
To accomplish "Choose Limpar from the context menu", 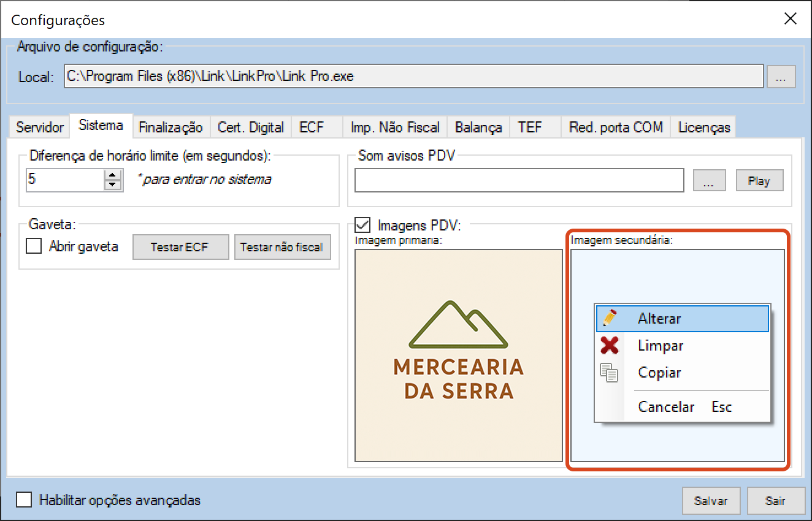I will [661, 346].
